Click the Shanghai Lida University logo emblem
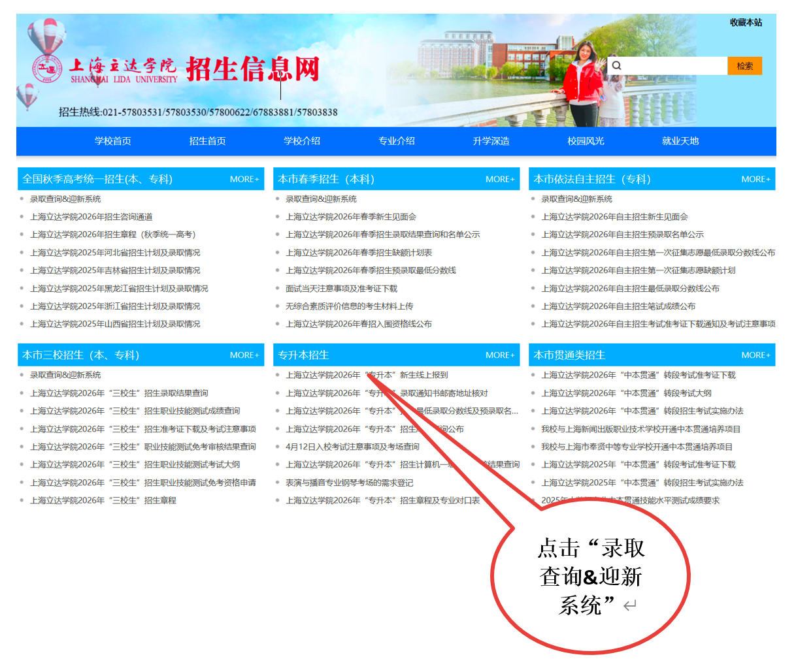Viewport: 796px width, 672px height. [46, 69]
